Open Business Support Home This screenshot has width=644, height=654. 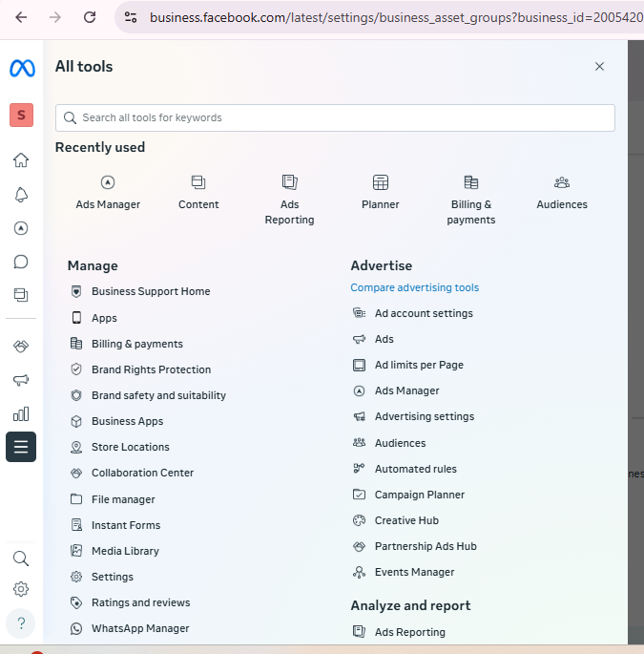click(x=150, y=291)
